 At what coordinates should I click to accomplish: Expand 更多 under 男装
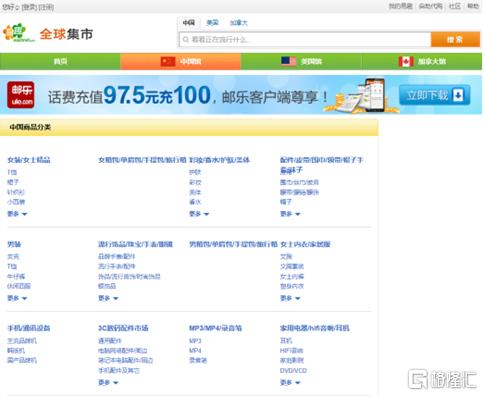[17, 298]
